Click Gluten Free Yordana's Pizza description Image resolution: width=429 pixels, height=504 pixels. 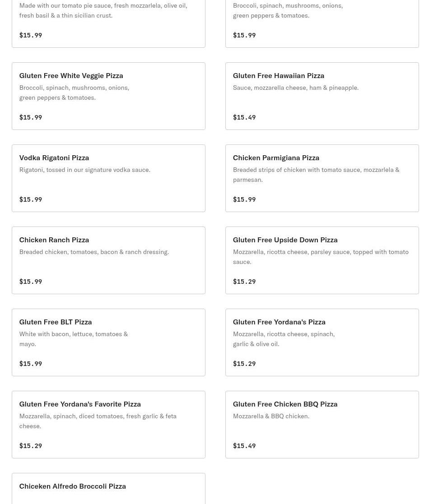283,339
